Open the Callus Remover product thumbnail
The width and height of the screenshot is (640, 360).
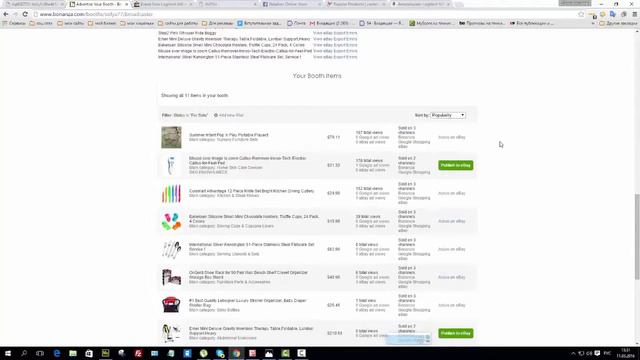[171, 165]
